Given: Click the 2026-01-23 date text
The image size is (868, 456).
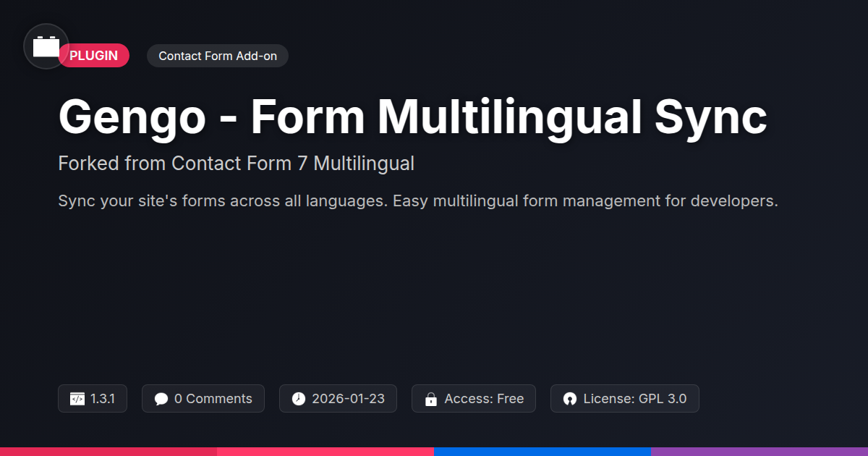Looking at the screenshot, I should [348, 399].
